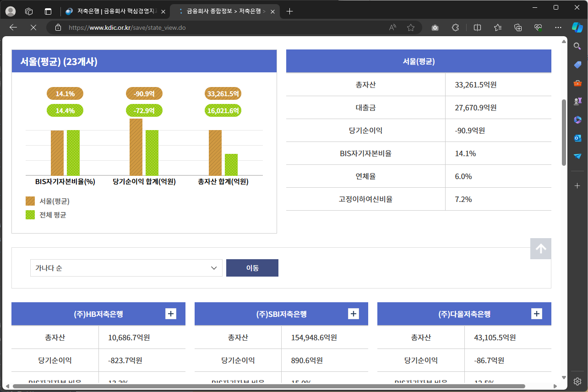Screen dimensions: 588x392
Task: Click the 총자산 합계(억원) axis label
Action: (223, 181)
